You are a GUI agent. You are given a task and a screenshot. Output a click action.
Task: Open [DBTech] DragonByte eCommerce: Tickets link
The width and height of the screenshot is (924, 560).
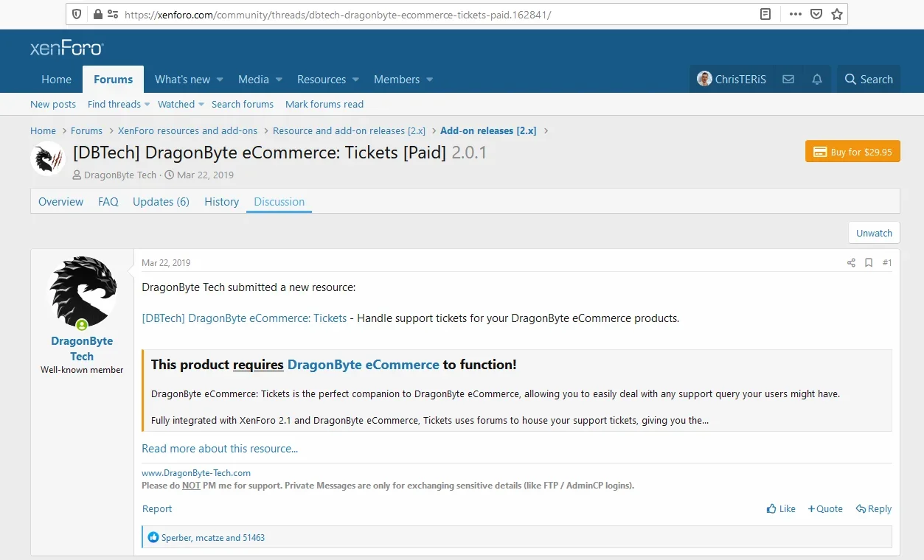244,318
